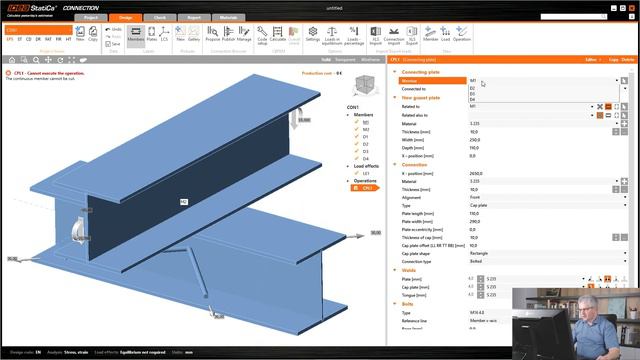This screenshot has height=360, width=640.
Task: Select Wireframe view mode
Action: [370, 60]
